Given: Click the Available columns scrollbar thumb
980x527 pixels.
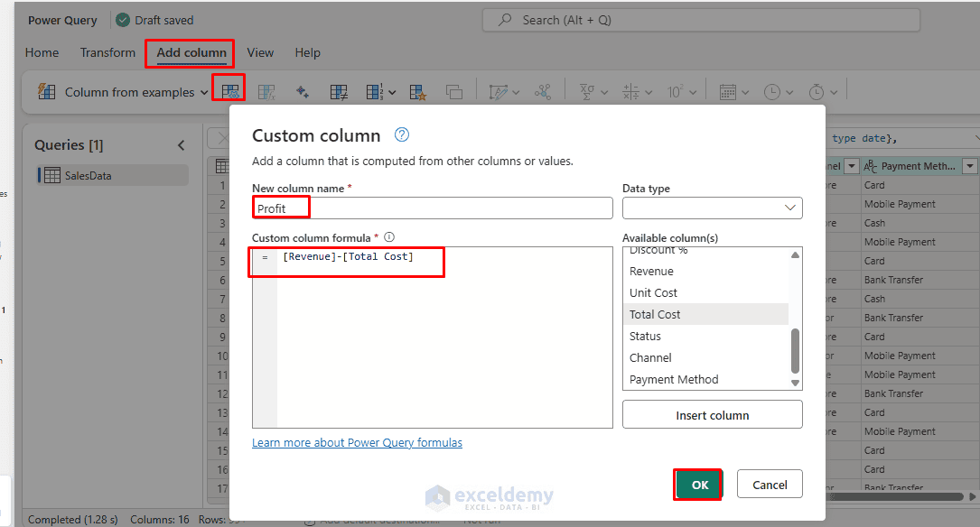Looking at the screenshot, I should pyautogui.click(x=795, y=350).
